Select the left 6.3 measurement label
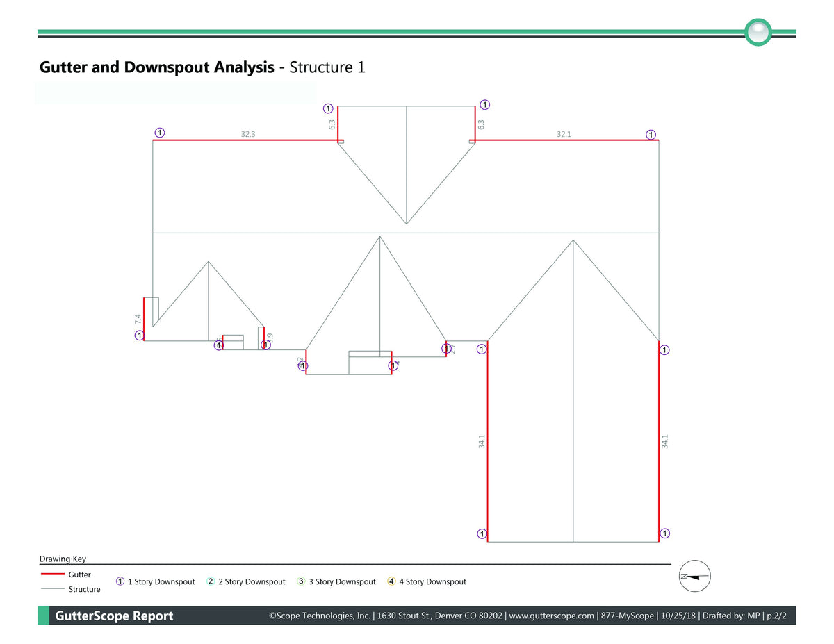Viewport: 834px width, 644px height. pyautogui.click(x=332, y=125)
